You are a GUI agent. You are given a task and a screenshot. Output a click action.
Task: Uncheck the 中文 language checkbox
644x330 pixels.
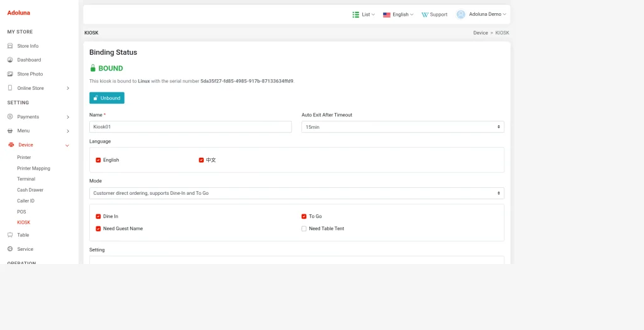click(201, 160)
